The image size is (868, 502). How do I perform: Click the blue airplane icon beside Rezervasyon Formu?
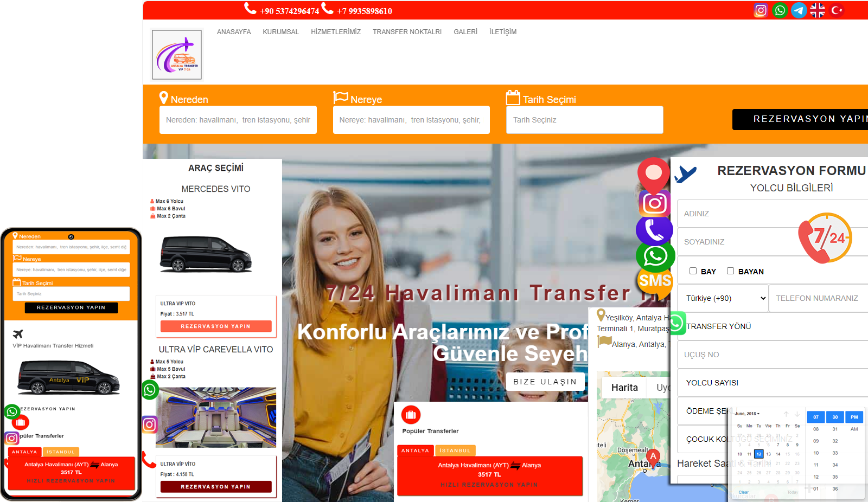(685, 175)
